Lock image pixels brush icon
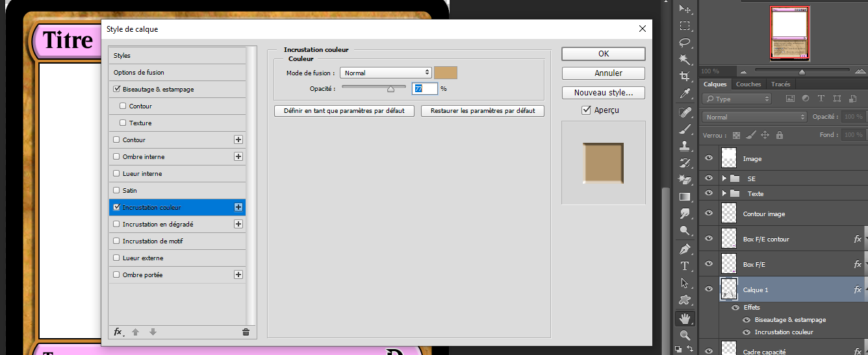868x355 pixels. point(750,135)
